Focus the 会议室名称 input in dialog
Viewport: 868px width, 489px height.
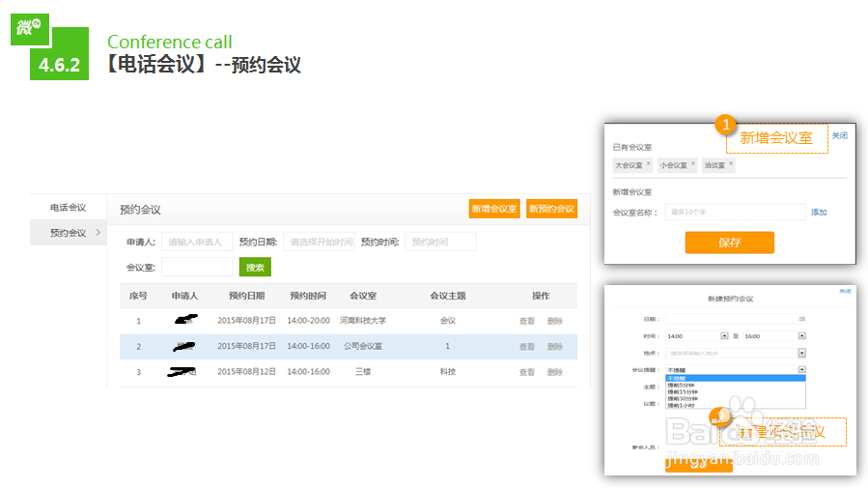pos(735,212)
